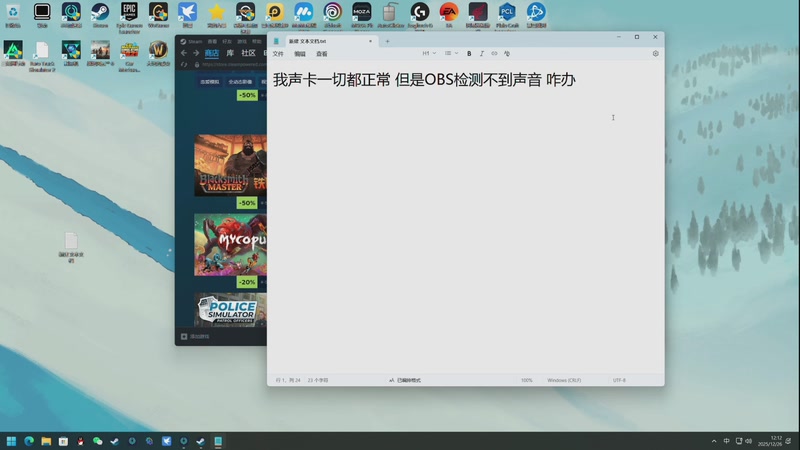Toggle italic formatting in Notepad toolbar
The width and height of the screenshot is (800, 450).
pyautogui.click(x=482, y=54)
